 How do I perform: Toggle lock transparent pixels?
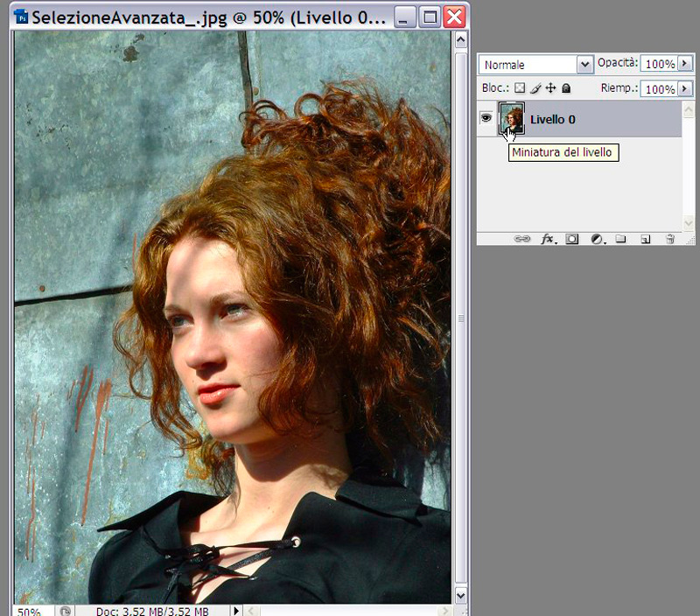pos(519,88)
